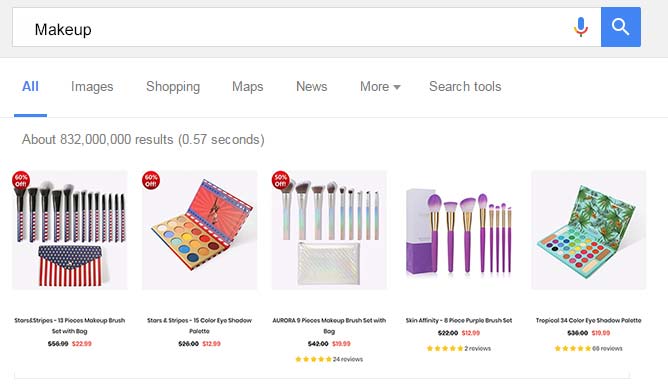Image resolution: width=668 pixels, height=388 pixels.
Task: Switch to the Shopping tab
Action: click(173, 86)
